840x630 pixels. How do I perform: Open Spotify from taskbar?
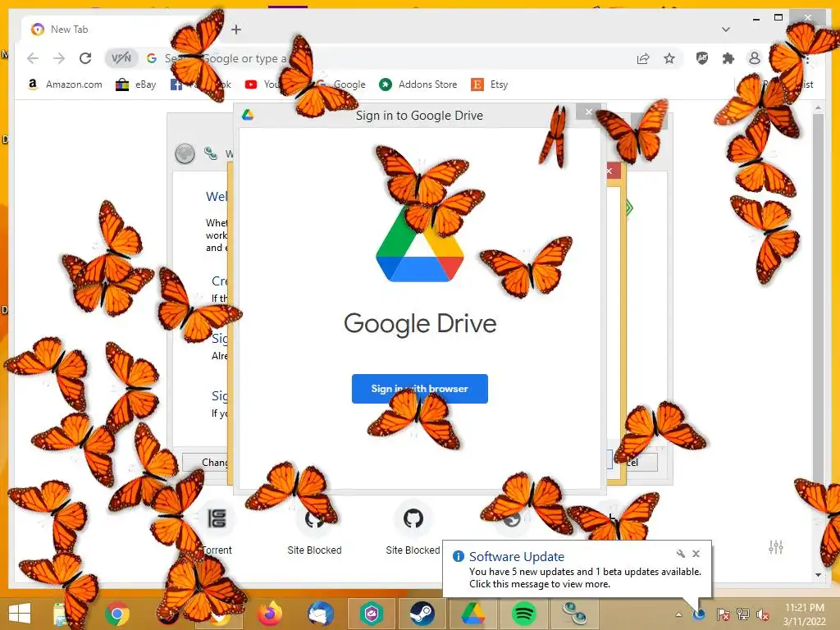pos(523,614)
